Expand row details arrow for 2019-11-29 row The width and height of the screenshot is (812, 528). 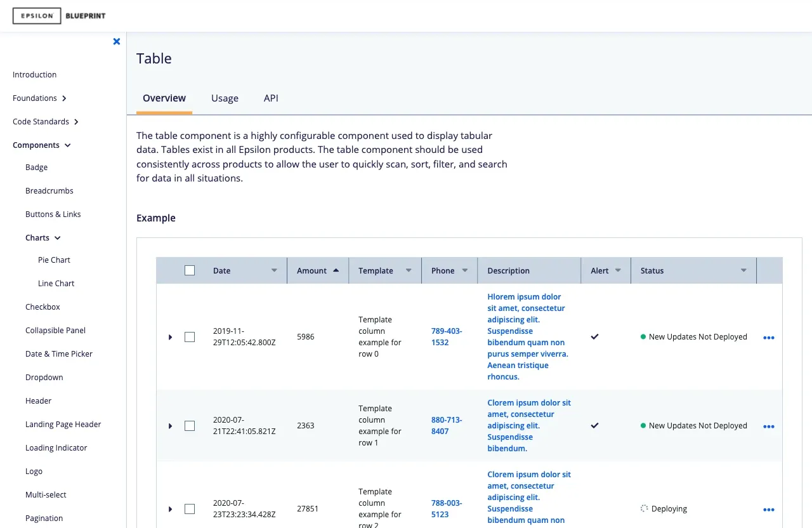click(x=170, y=337)
